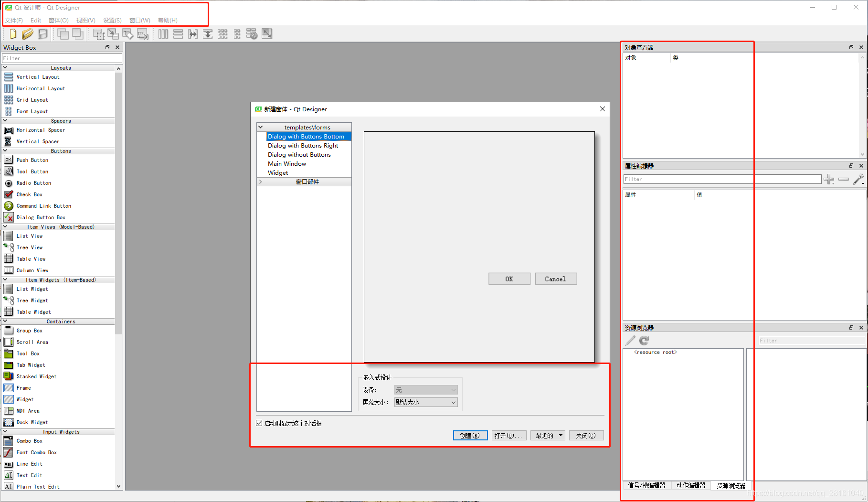Click the 属性编辑器 Filter field
Viewport: 868px width, 502px height.
tap(722, 179)
